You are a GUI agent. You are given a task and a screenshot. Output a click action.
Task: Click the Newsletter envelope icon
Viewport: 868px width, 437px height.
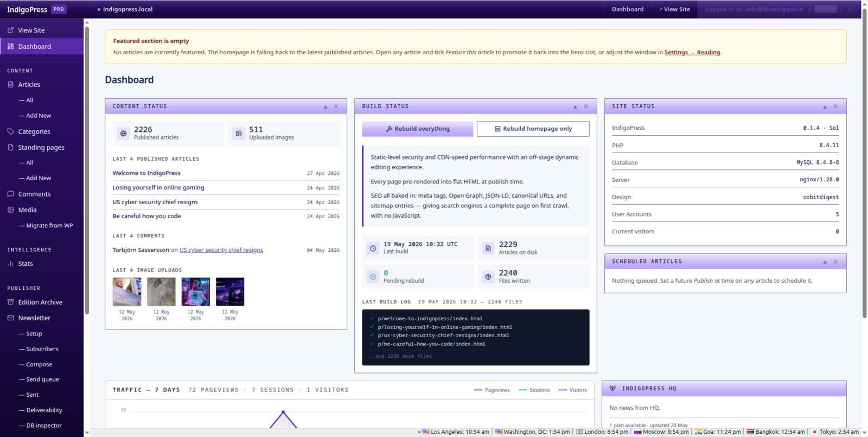10,318
